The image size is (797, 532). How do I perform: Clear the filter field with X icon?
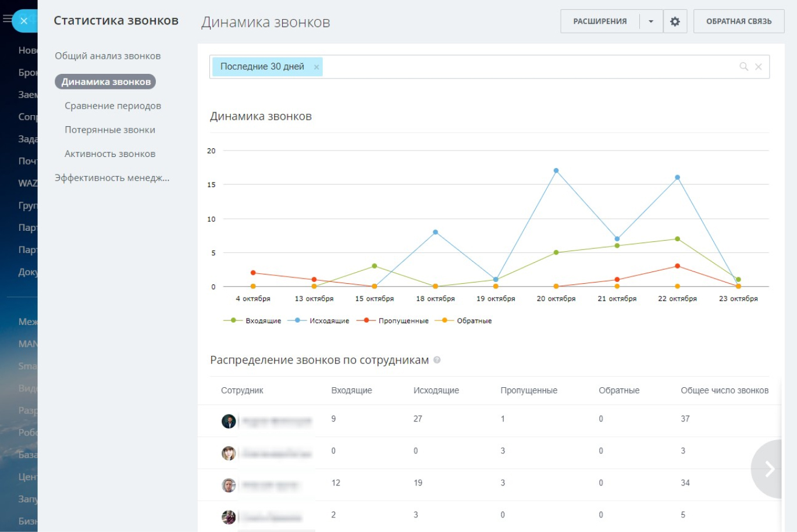759,67
